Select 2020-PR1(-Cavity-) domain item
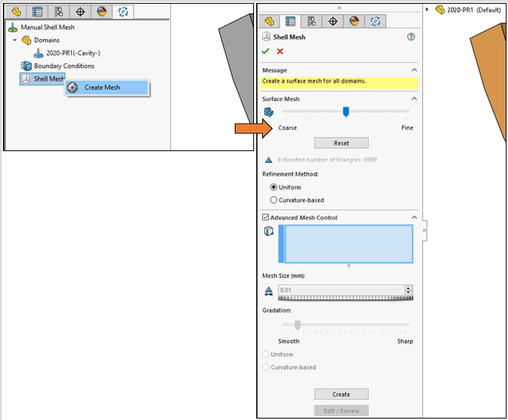Screen dimensions: 508x420 [x=73, y=53]
